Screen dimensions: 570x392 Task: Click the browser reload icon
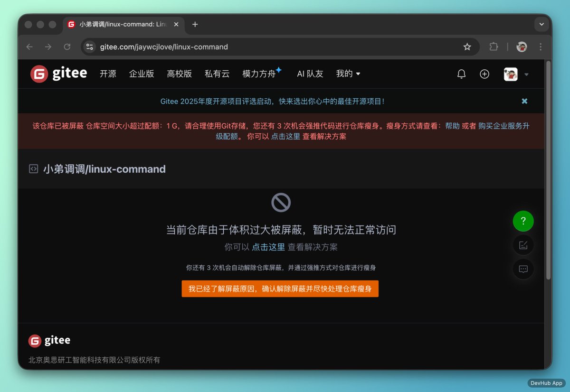click(x=67, y=47)
